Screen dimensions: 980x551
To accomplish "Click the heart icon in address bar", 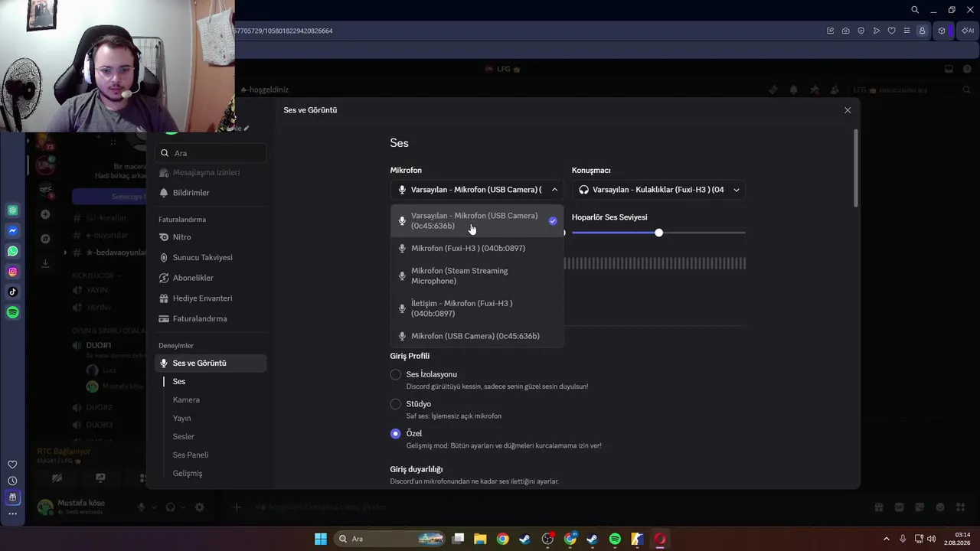I will (x=891, y=31).
